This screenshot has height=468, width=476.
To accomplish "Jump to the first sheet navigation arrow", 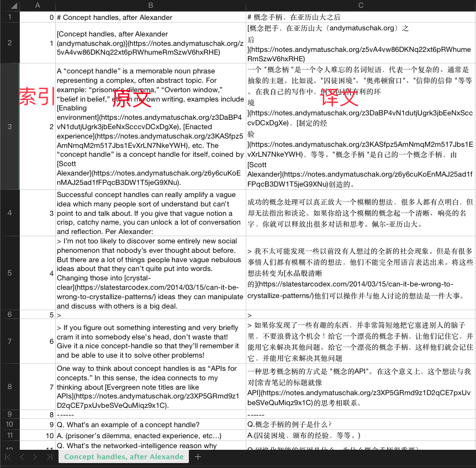I will coord(7,456).
